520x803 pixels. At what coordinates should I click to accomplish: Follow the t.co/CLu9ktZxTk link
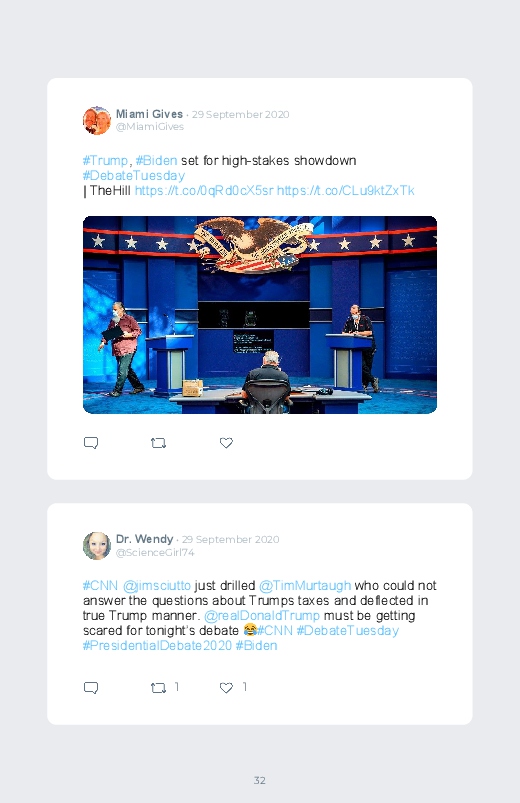(x=345, y=191)
